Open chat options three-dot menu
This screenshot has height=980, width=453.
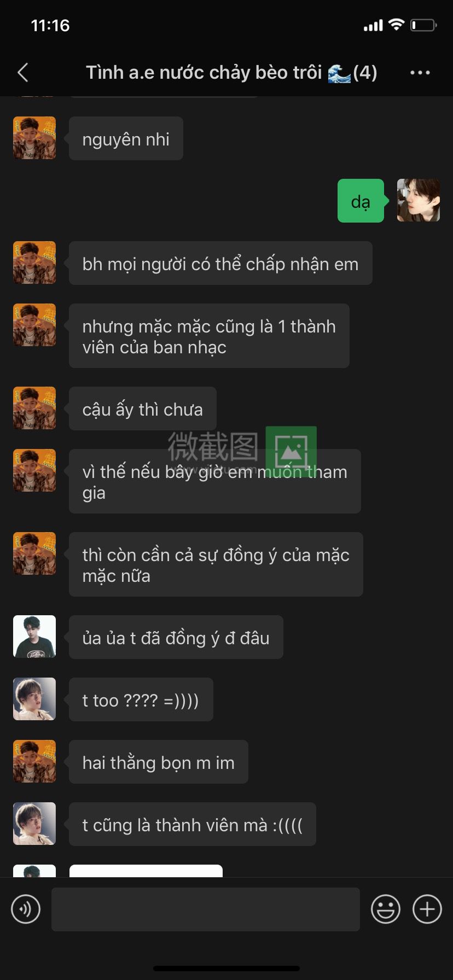coord(420,72)
